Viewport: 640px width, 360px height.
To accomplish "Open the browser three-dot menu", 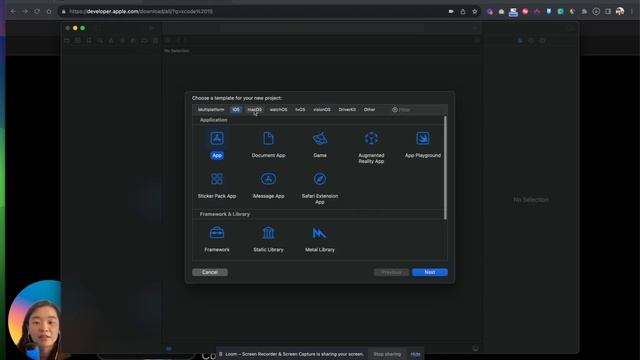I will click(x=632, y=11).
